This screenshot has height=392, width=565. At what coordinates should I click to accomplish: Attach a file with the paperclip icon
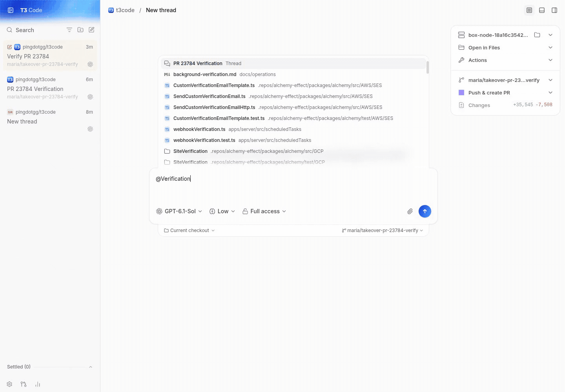coord(410,211)
